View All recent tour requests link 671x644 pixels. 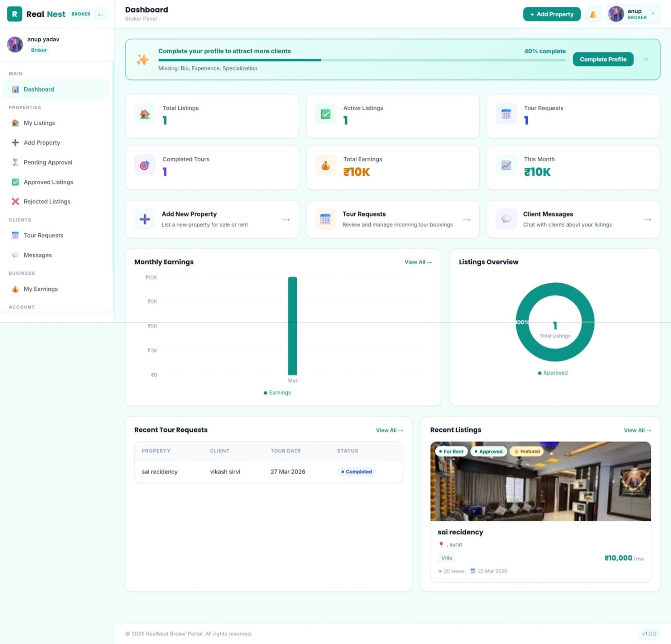pos(389,430)
